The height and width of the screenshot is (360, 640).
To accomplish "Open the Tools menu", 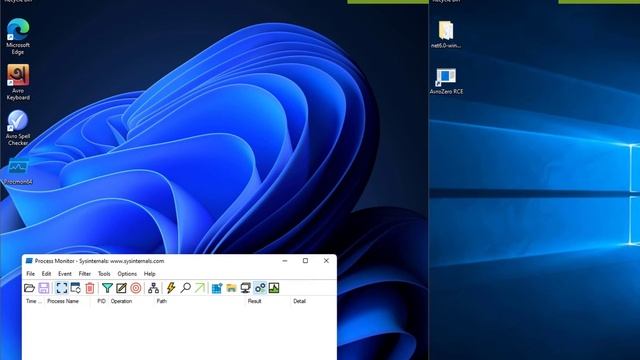I will coord(104,273).
